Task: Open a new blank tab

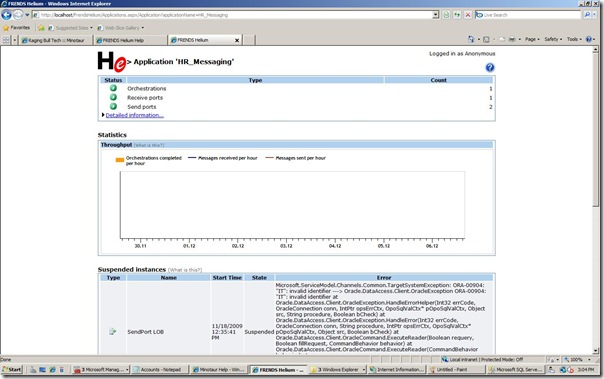Action: [x=249, y=40]
